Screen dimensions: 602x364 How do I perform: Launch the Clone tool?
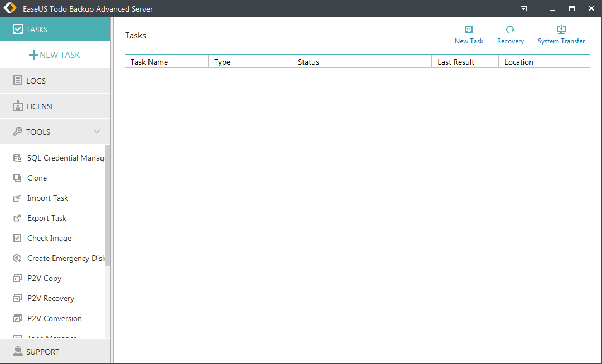tap(37, 178)
